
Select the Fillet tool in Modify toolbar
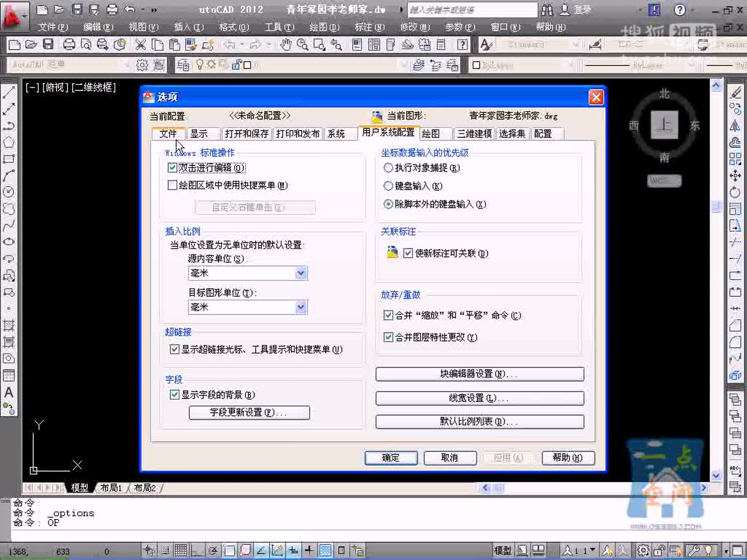pos(736,342)
